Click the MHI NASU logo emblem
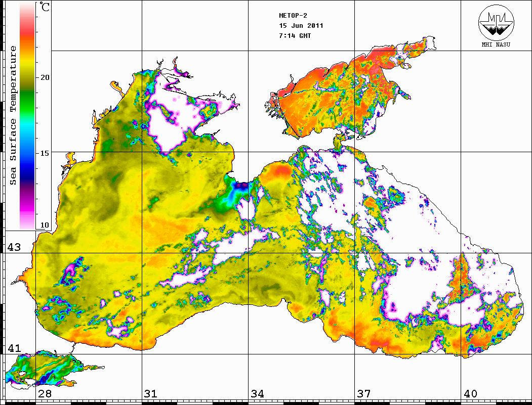The image size is (532, 405). coord(496,22)
